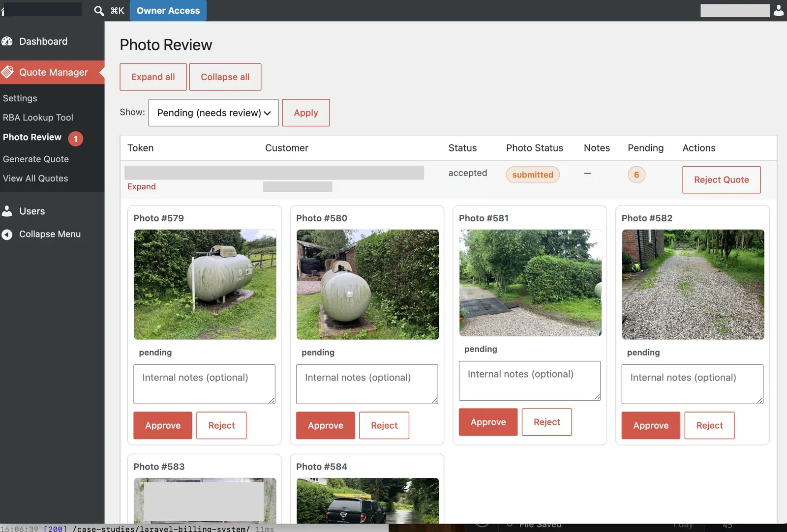787x532 pixels.
Task: Click the pending count badge showing 6
Action: point(636,175)
